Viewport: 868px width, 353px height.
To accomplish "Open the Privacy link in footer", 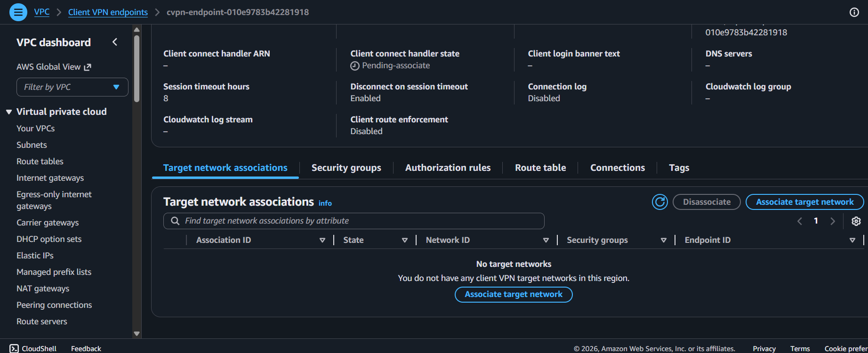I will pos(764,348).
